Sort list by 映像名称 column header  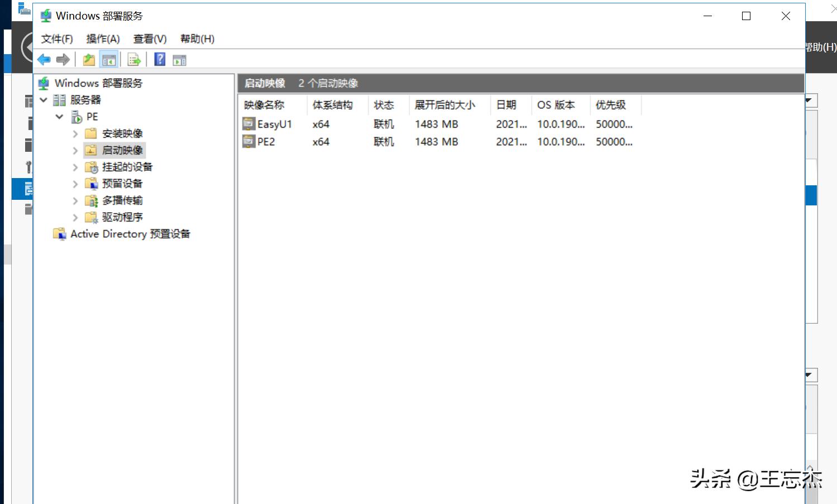[x=265, y=105]
